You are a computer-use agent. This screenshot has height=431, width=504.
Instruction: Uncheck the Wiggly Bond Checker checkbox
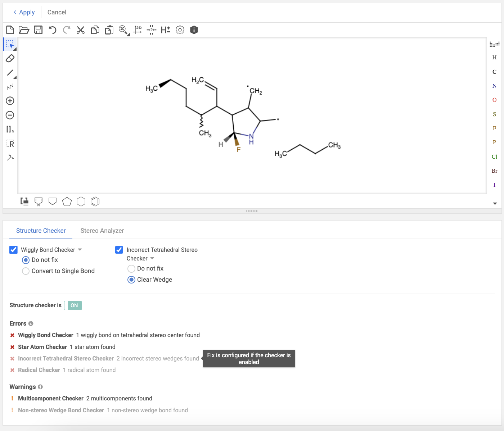coord(13,250)
